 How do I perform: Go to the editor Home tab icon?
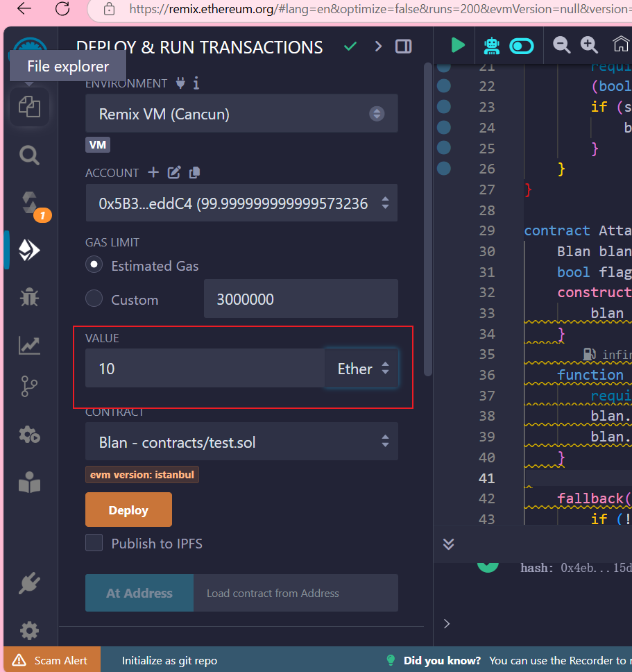[620, 44]
